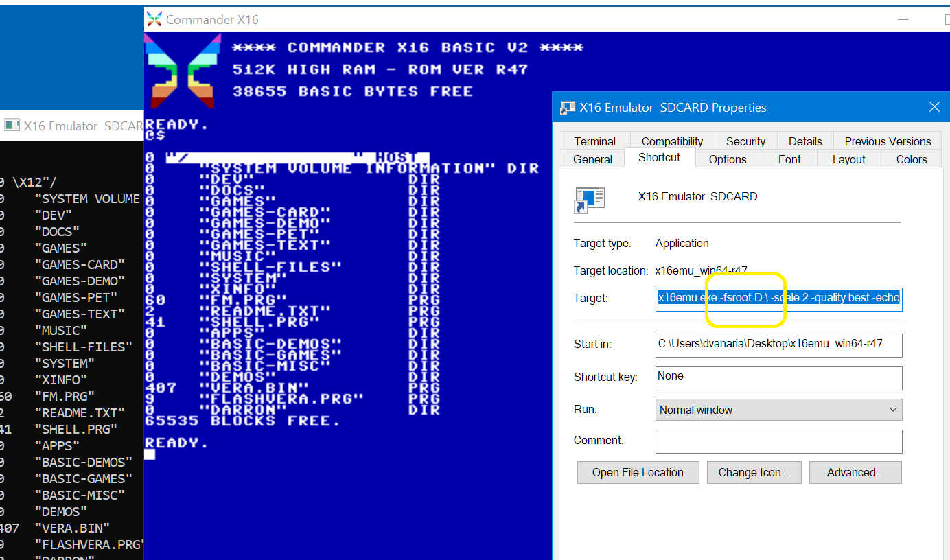Open the Security tab
The width and height of the screenshot is (950, 560).
pyautogui.click(x=745, y=141)
